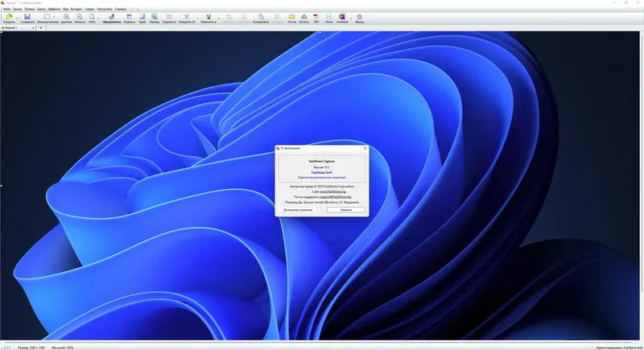Click the Масштаб: 100% status text
The image size is (644, 350).
tap(63, 348)
